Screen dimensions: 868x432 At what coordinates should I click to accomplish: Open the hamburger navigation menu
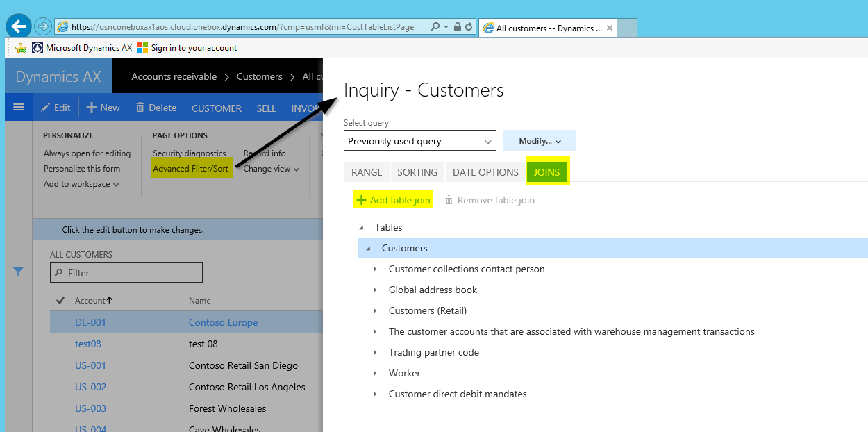[x=19, y=107]
